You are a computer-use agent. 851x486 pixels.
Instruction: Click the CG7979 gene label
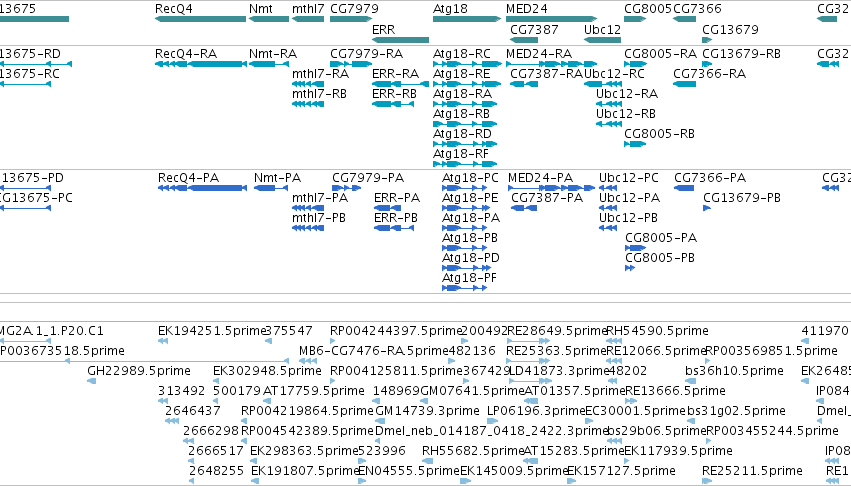click(x=354, y=9)
